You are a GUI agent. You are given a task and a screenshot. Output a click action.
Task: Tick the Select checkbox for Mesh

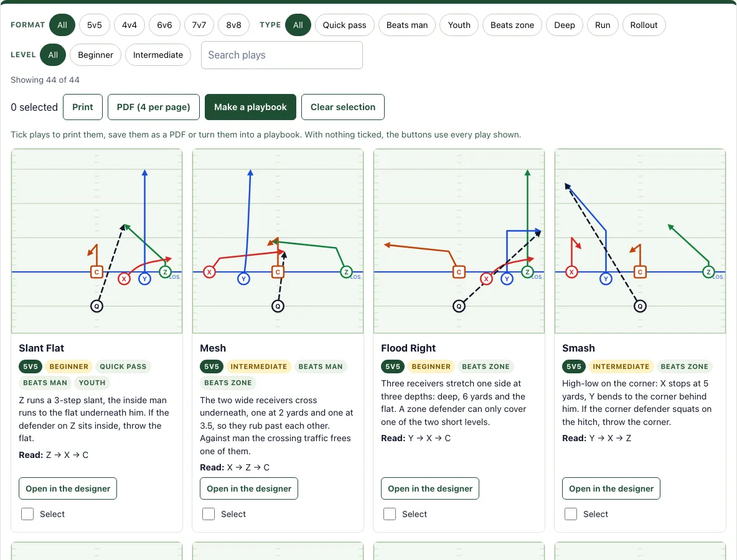click(x=209, y=514)
